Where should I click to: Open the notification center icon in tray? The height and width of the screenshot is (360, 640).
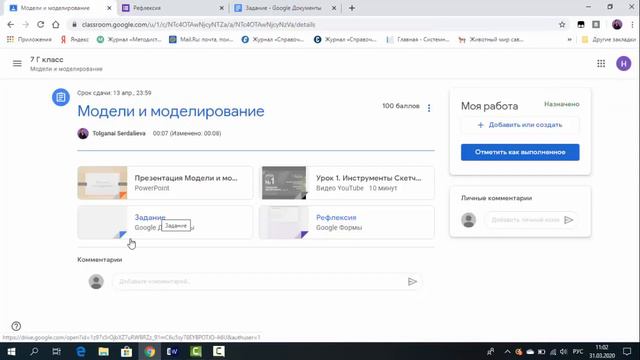tap(627, 351)
